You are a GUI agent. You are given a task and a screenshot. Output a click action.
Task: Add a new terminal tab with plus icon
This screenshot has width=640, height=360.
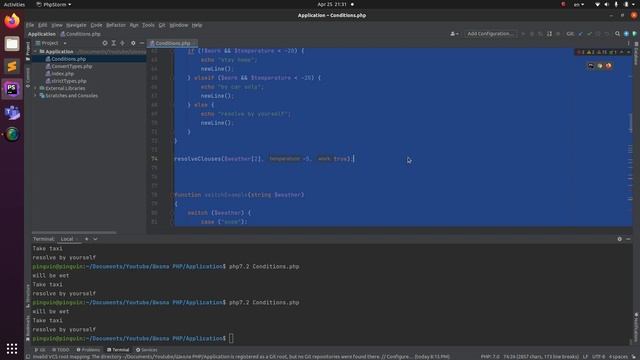pyautogui.click(x=87, y=239)
